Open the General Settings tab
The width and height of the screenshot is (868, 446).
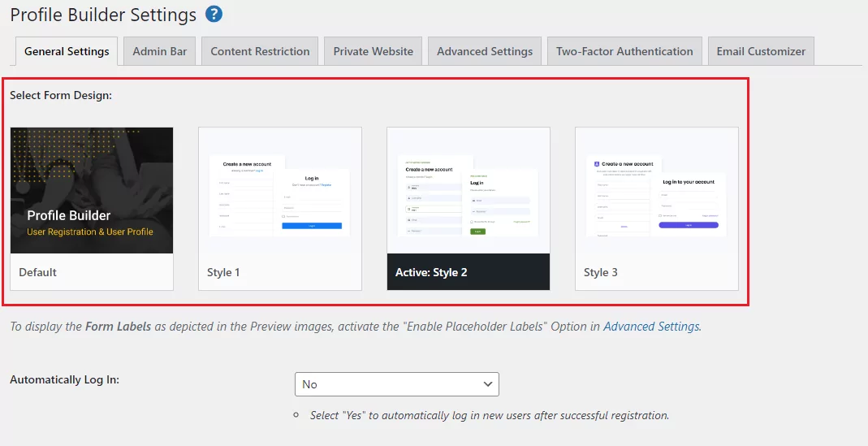point(67,51)
